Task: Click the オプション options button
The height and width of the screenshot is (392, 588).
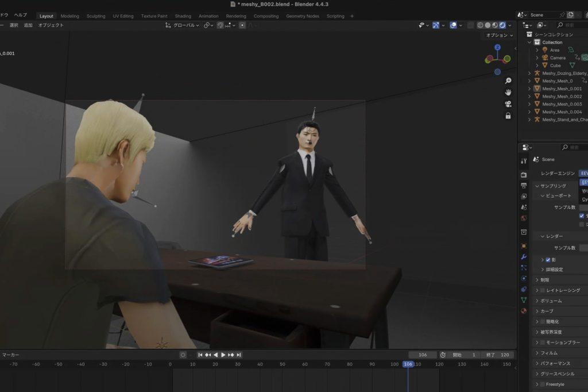Action: [498, 35]
